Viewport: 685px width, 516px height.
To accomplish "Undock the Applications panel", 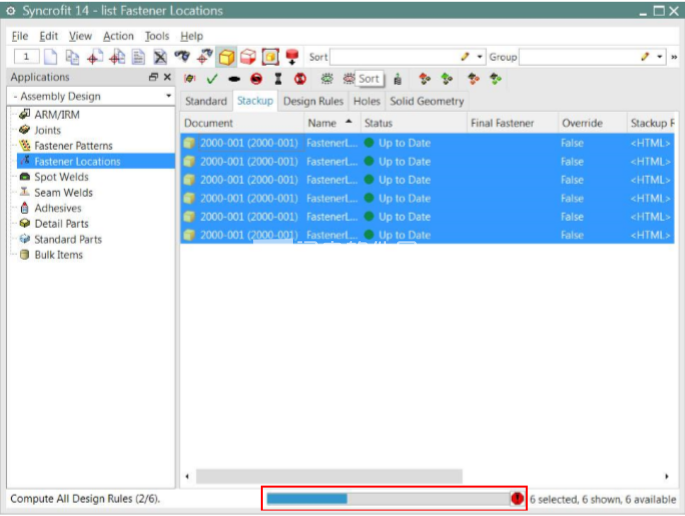I will pyautogui.click(x=153, y=77).
